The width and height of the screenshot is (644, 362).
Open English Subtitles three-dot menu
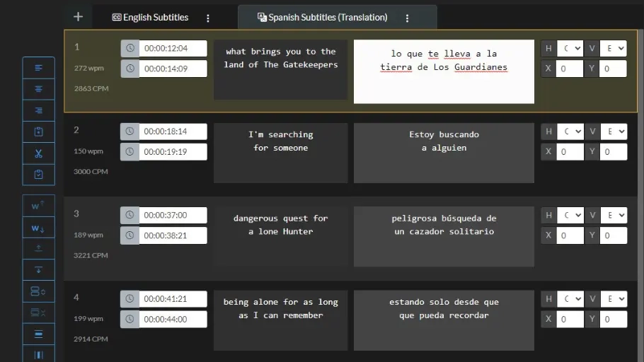(208, 18)
